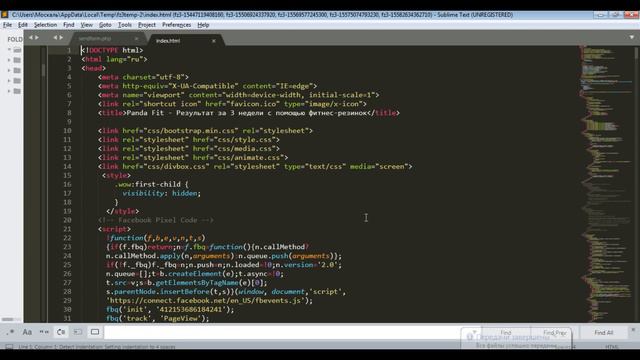Open the Selection menu
Viewport: 640px width, 360px height.
(x=45, y=25)
